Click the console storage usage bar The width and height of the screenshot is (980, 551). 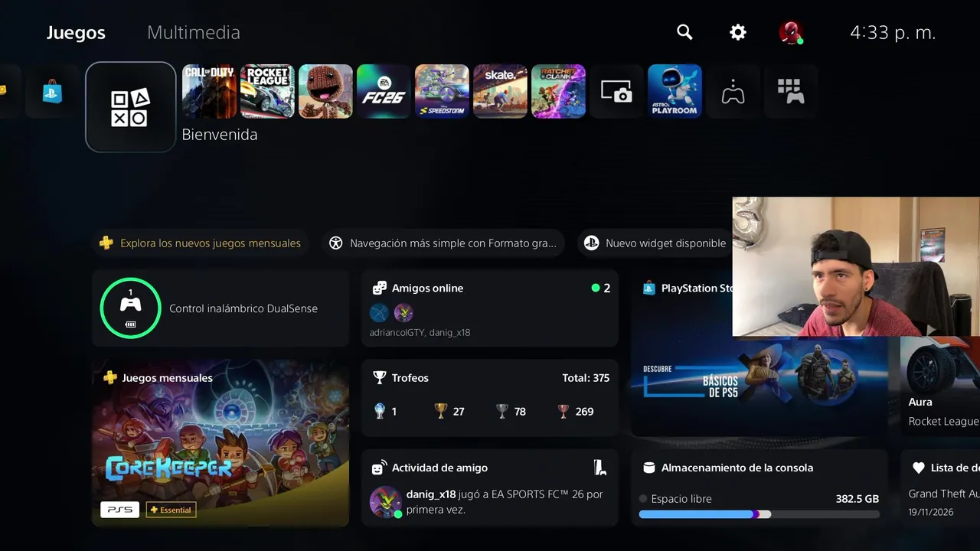pyautogui.click(x=759, y=514)
